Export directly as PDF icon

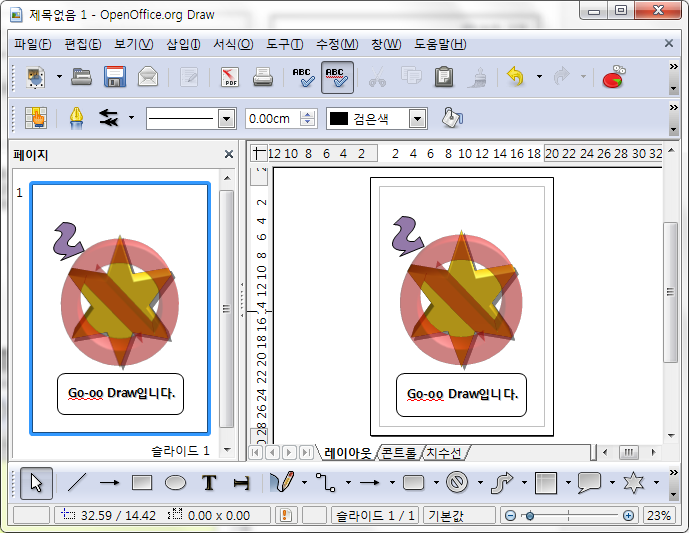(230, 77)
